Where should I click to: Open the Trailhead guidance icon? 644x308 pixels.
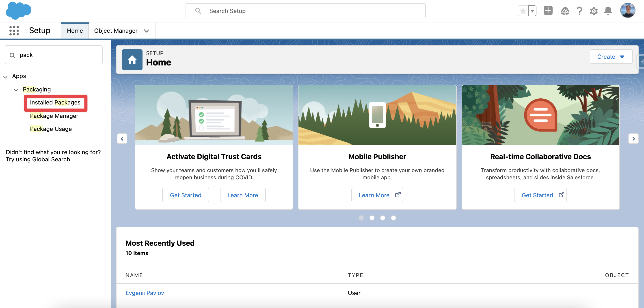click(565, 11)
